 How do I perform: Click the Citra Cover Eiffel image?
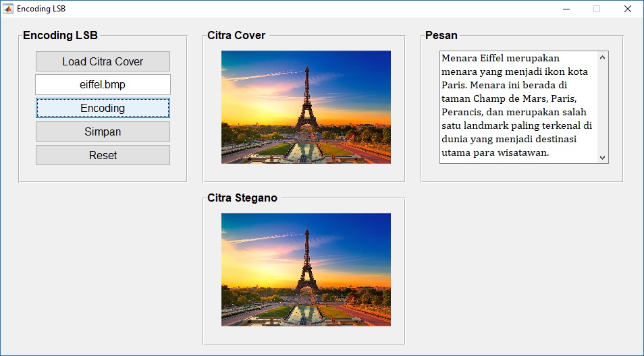tap(306, 107)
